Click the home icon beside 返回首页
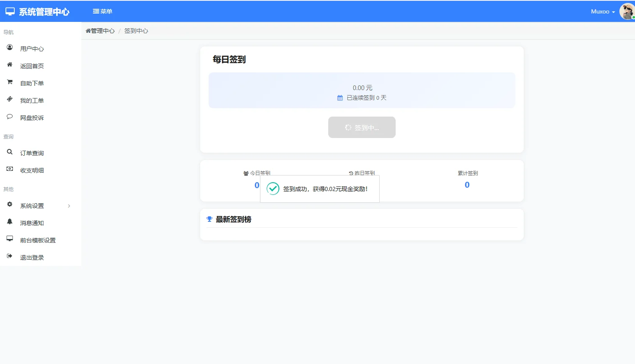Image resolution: width=635 pixels, height=364 pixels. (x=9, y=65)
